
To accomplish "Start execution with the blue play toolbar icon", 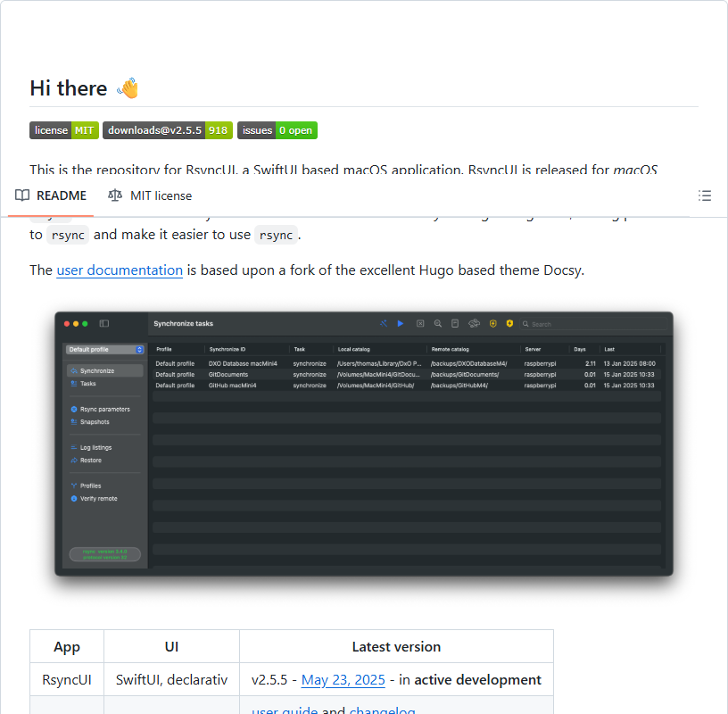I will (x=400, y=324).
